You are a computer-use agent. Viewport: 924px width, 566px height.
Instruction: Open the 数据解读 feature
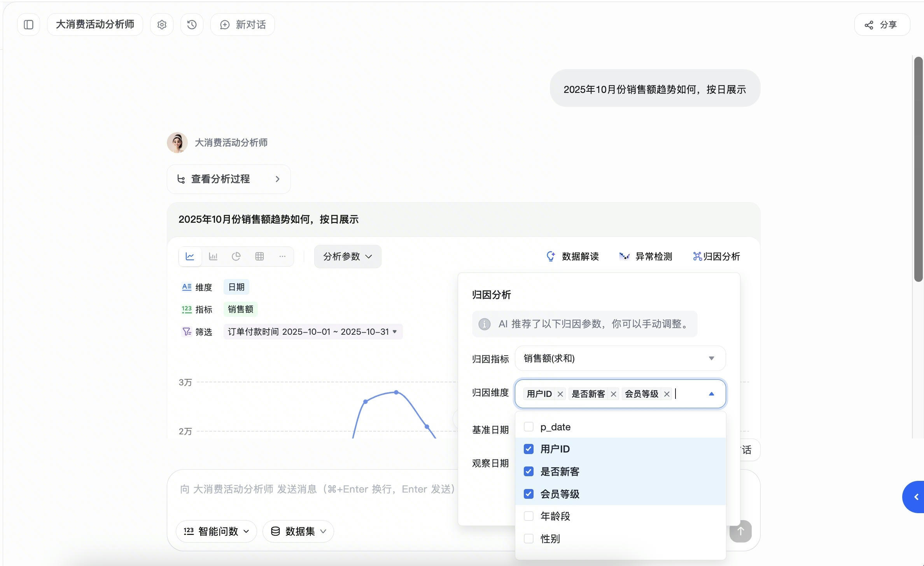pos(572,257)
